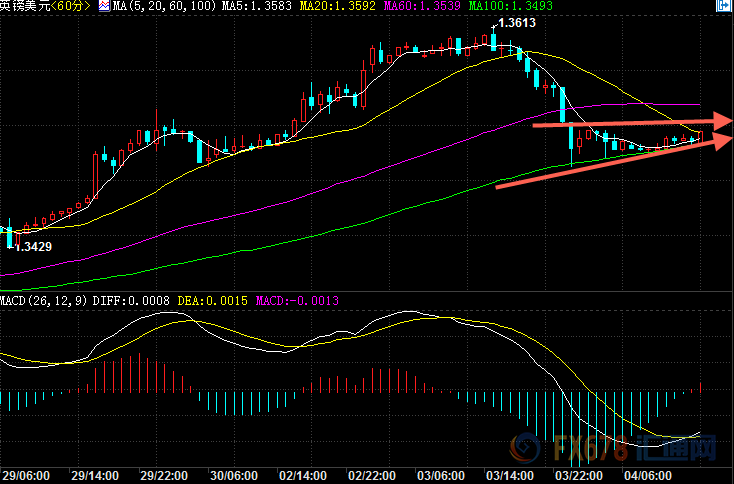Click the magenta MA60:1.3539 value
734x484 pixels.
click(x=422, y=6)
